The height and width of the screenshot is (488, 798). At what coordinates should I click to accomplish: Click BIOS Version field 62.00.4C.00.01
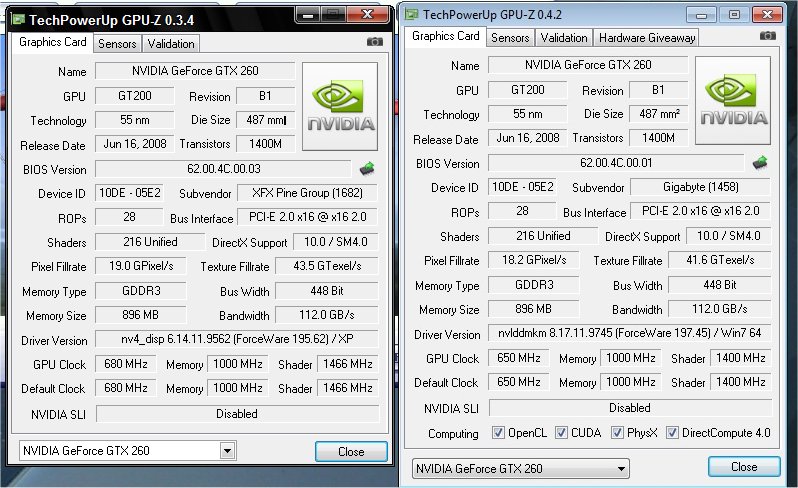point(616,162)
